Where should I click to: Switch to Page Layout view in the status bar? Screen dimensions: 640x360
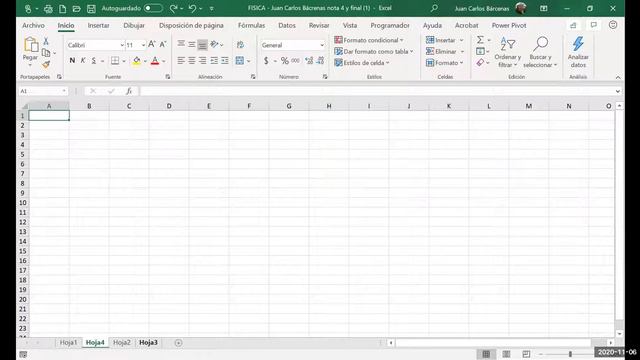click(x=506, y=354)
